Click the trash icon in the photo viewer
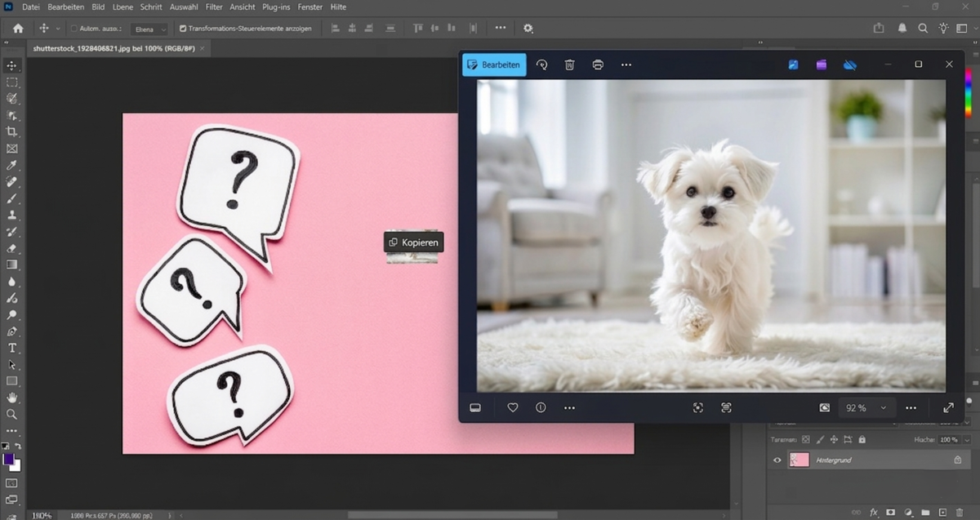 click(x=570, y=64)
